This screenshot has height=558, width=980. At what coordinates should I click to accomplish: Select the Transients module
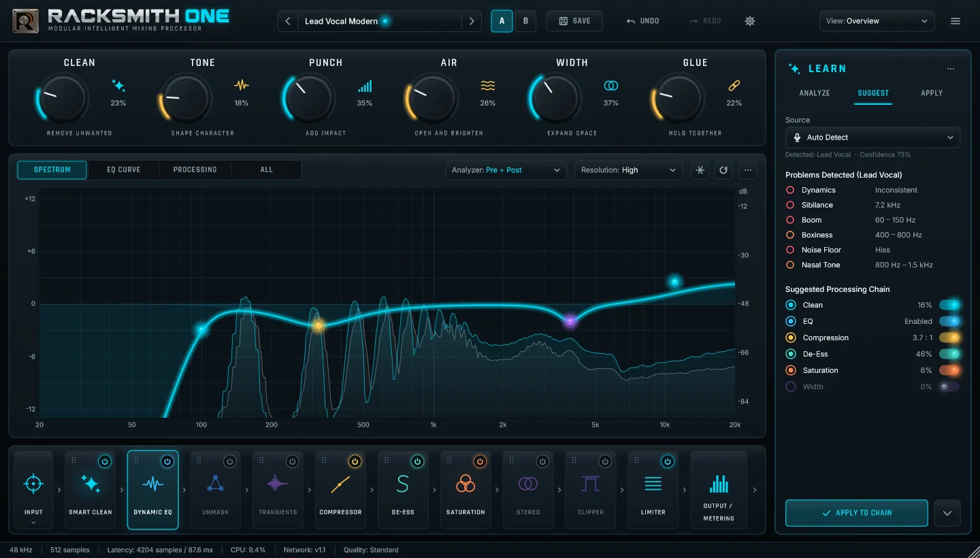click(278, 490)
